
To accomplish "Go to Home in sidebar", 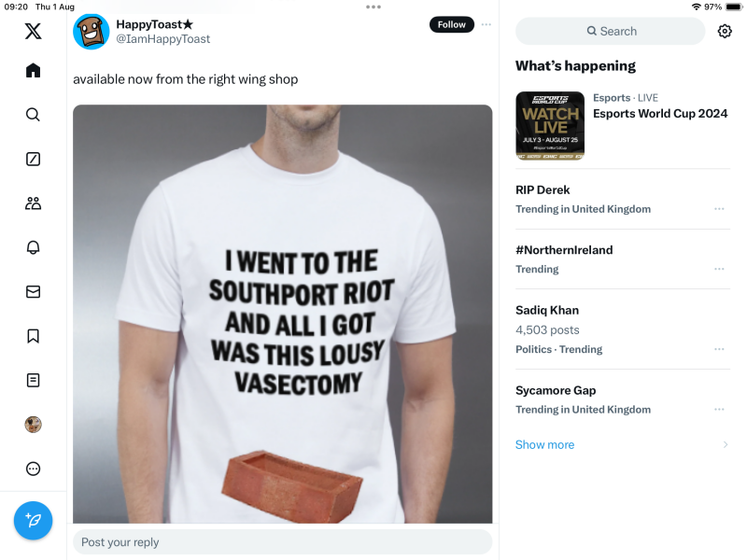I will (x=33, y=71).
